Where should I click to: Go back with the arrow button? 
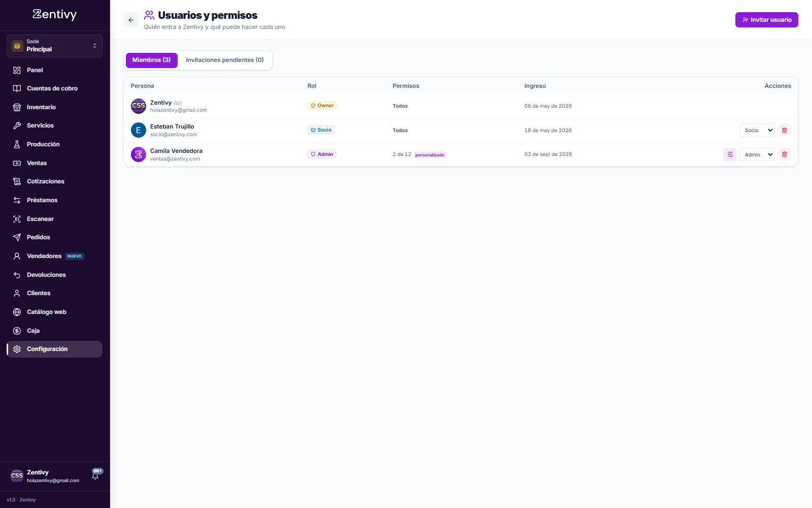coord(131,20)
